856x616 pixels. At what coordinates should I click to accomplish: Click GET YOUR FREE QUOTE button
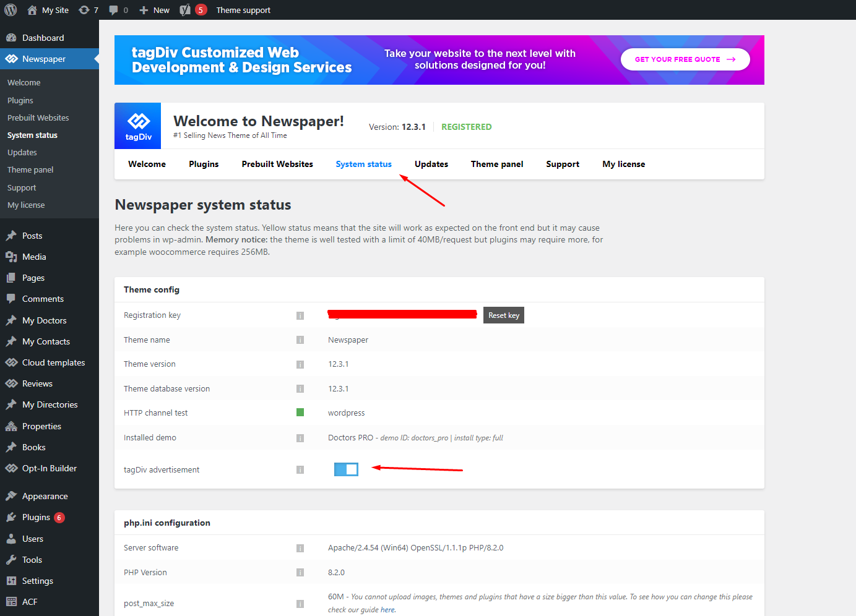tap(685, 59)
